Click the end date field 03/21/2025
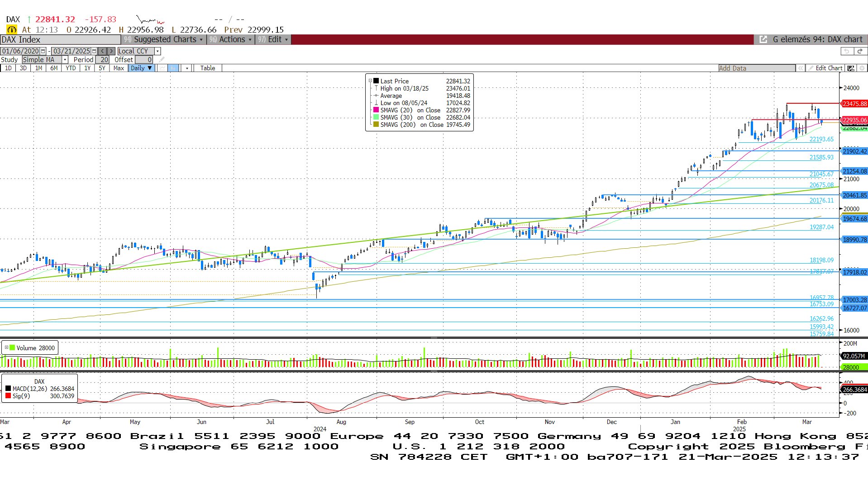Screen dimensions: 868x482 72,51
